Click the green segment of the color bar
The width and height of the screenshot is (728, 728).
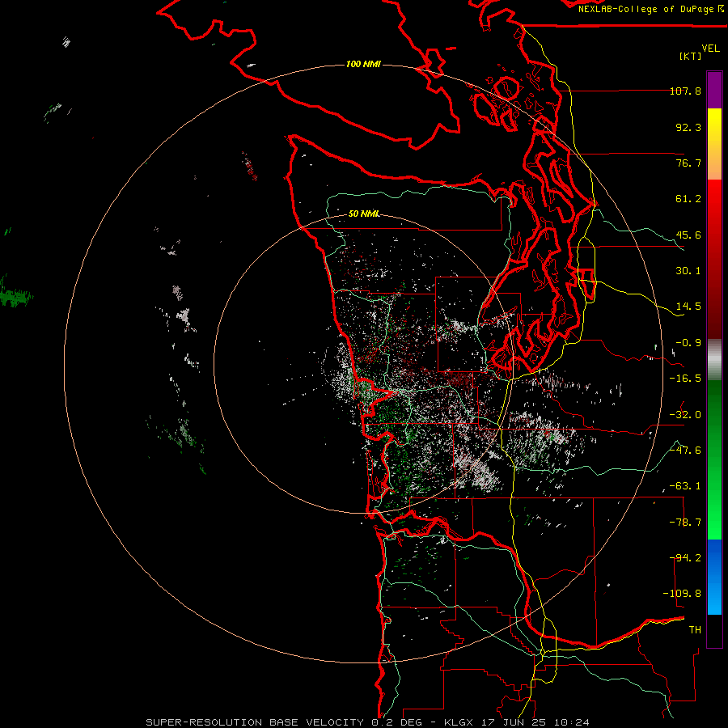714,459
